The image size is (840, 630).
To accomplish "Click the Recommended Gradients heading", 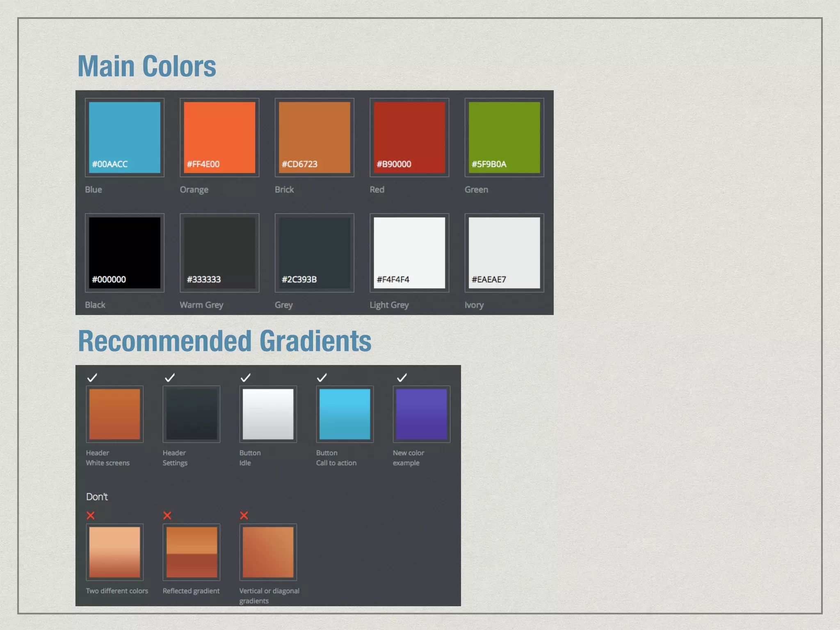I will (225, 341).
